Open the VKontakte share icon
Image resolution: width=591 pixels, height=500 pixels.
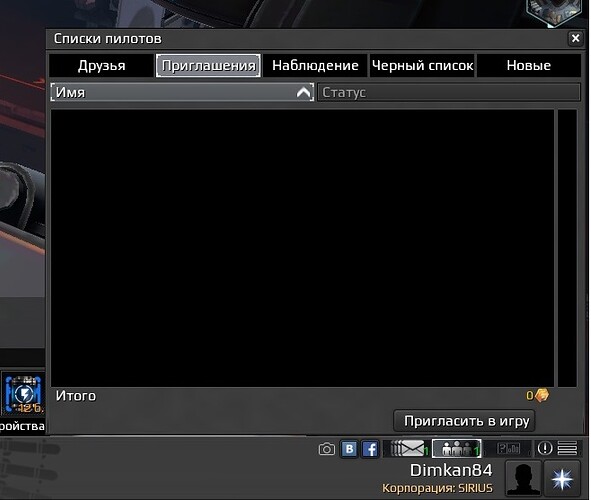[349, 449]
